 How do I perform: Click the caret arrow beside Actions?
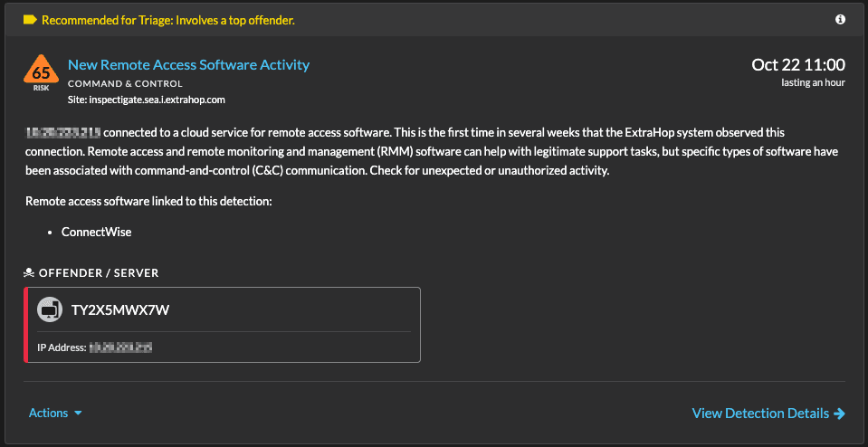(x=78, y=414)
